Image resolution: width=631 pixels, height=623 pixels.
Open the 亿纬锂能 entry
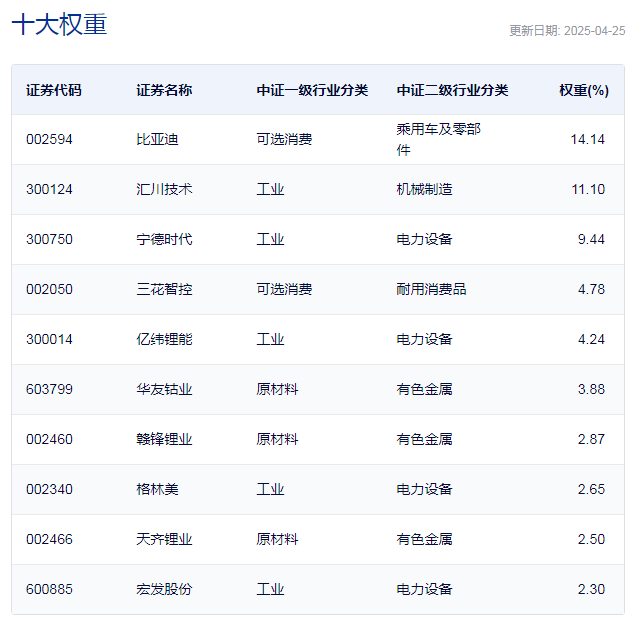pyautogui.click(x=164, y=340)
